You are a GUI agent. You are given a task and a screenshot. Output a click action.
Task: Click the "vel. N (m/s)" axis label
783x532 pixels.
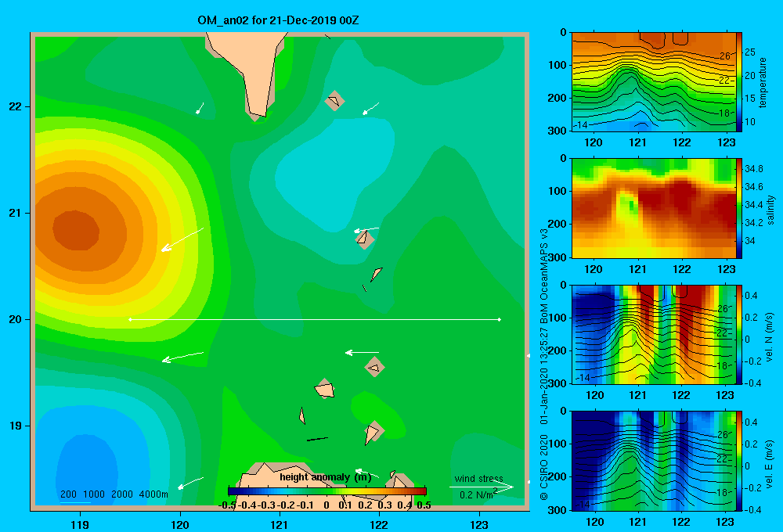(x=769, y=337)
